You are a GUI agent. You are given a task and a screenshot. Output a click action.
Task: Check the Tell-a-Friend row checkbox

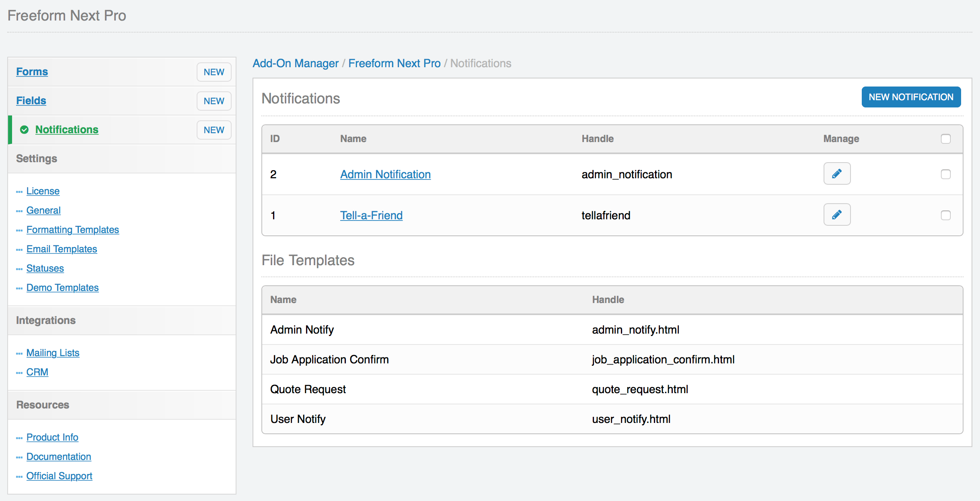945,215
